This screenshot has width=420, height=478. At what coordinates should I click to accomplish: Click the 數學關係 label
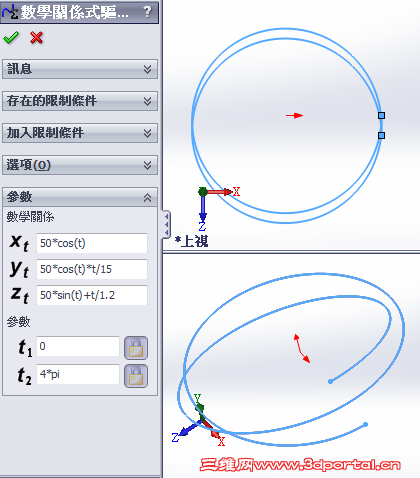click(x=30, y=217)
